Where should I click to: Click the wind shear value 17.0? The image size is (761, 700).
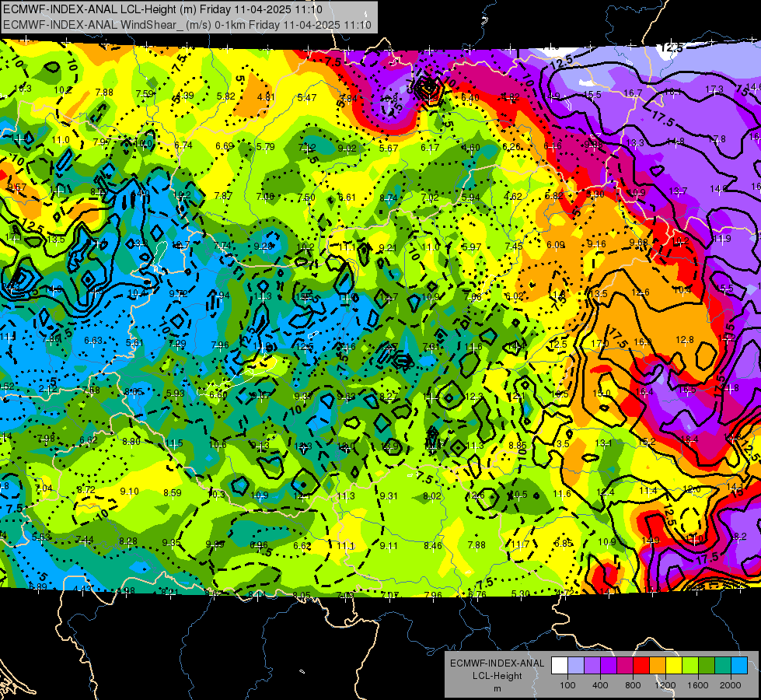[x=600, y=344]
